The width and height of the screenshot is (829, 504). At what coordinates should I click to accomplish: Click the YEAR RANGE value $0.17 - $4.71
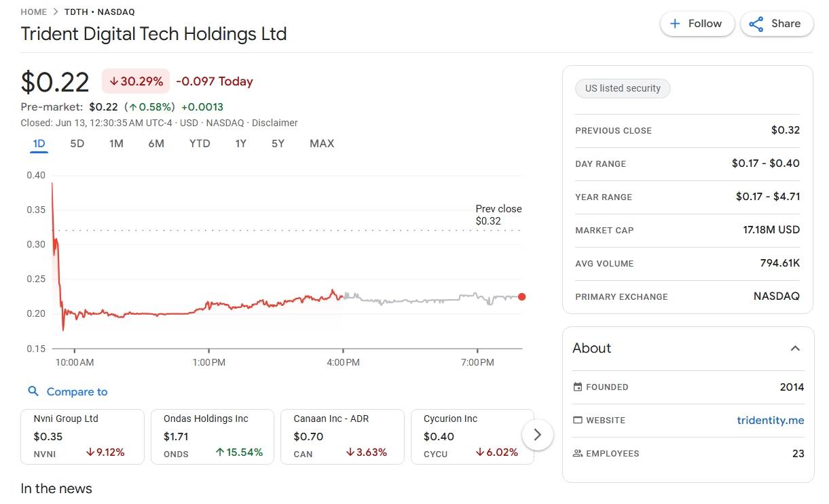coord(768,197)
